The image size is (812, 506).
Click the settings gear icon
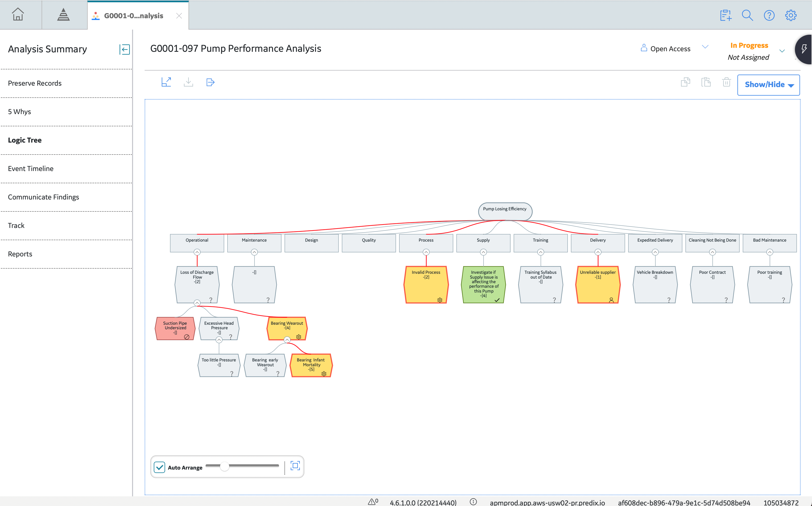[x=791, y=15]
